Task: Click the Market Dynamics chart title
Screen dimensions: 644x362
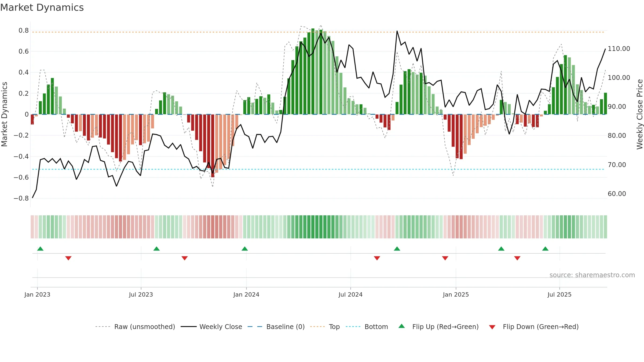Action: (x=42, y=8)
